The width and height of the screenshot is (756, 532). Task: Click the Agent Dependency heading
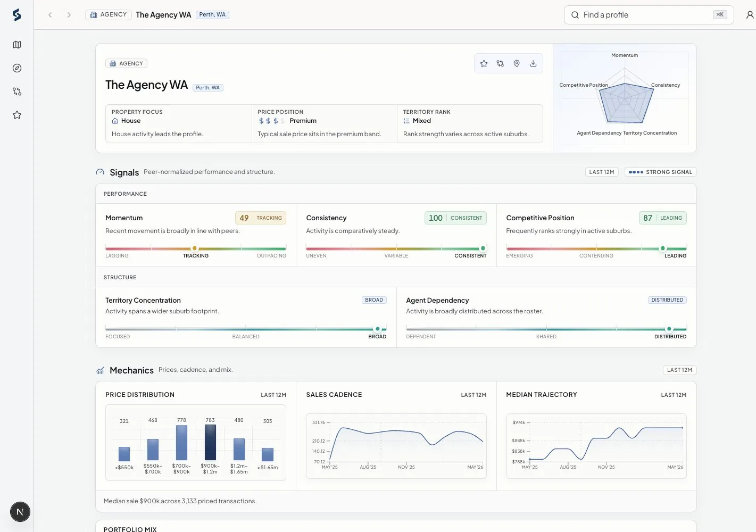[x=437, y=300]
